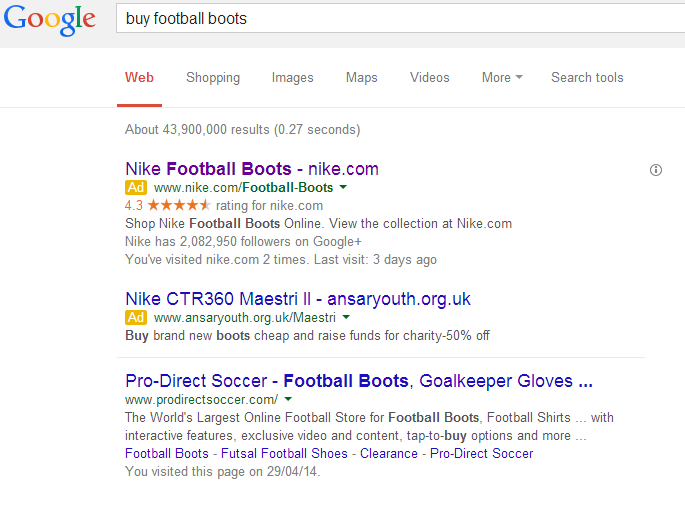
Task: Click the Ad badge under Nike Football Boots
Action: (x=136, y=187)
